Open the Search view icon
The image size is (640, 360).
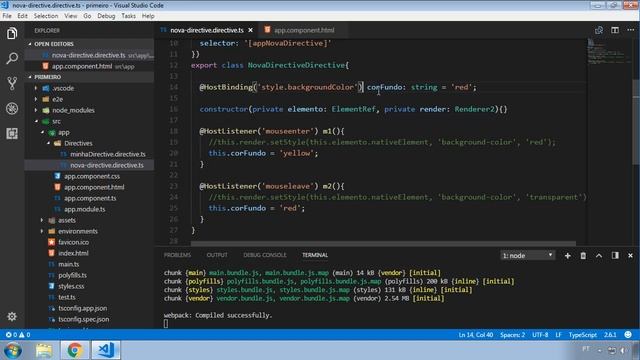tap(12, 58)
